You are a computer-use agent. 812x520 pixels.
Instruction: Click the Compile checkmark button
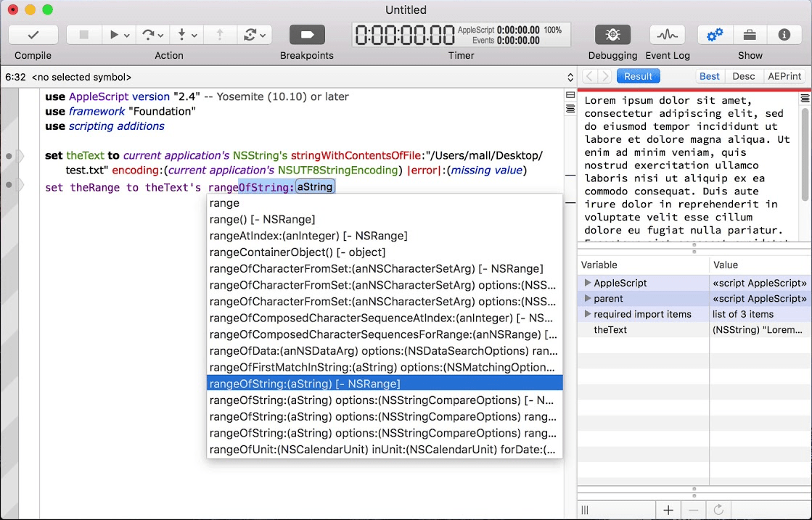(x=33, y=35)
